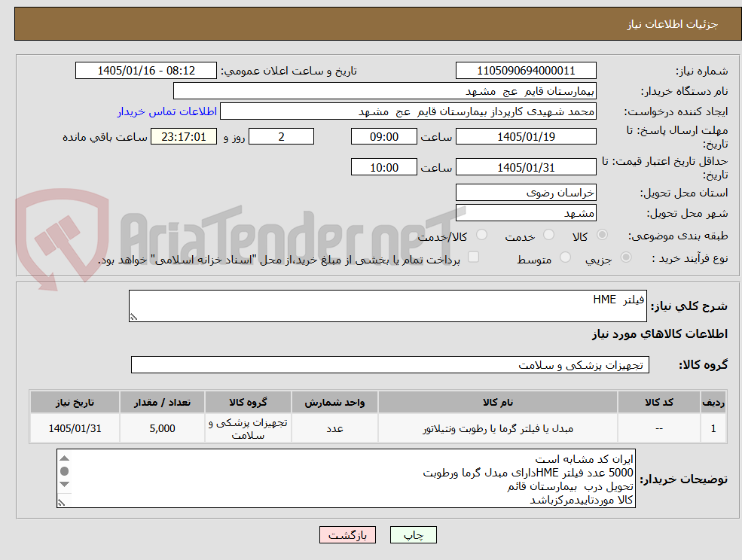Click the item name مبدل یا فیلتر گرما cell
742x560 pixels.
pos(498,428)
